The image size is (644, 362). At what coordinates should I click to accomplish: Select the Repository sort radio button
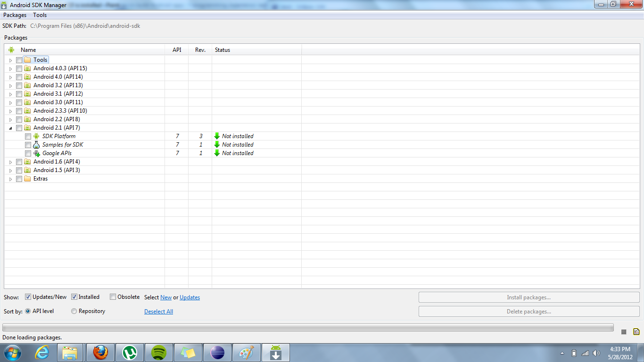[x=74, y=311]
